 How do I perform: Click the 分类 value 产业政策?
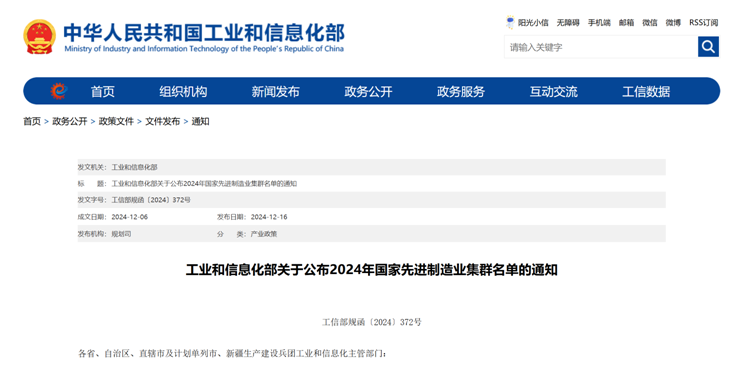pyautogui.click(x=264, y=234)
